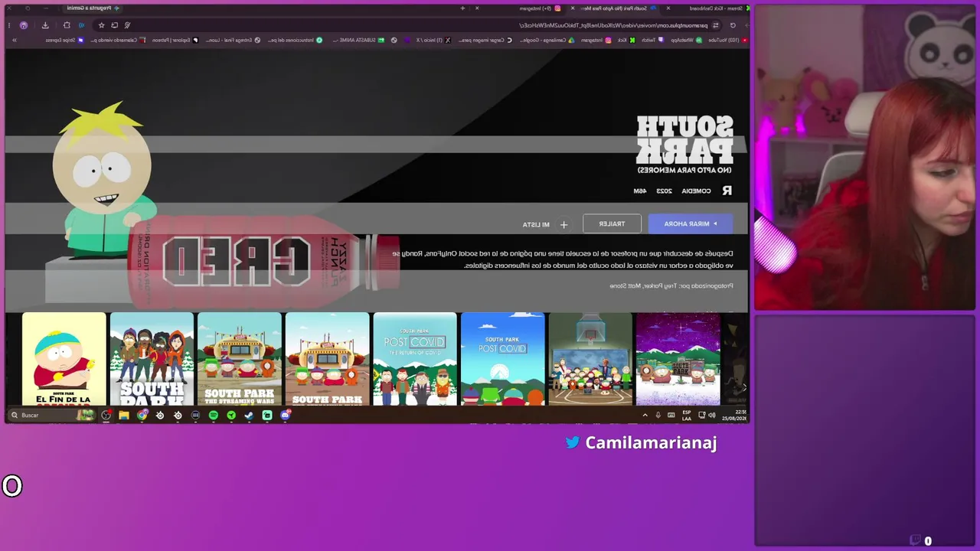Click the MIRAR AHORA button
The image size is (980, 551).
point(691,223)
